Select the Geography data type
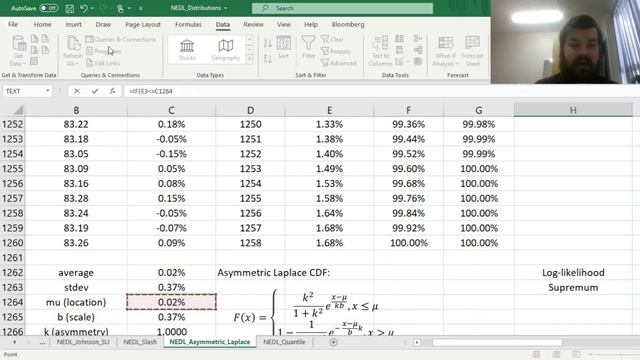640x360 pixels. [x=225, y=50]
